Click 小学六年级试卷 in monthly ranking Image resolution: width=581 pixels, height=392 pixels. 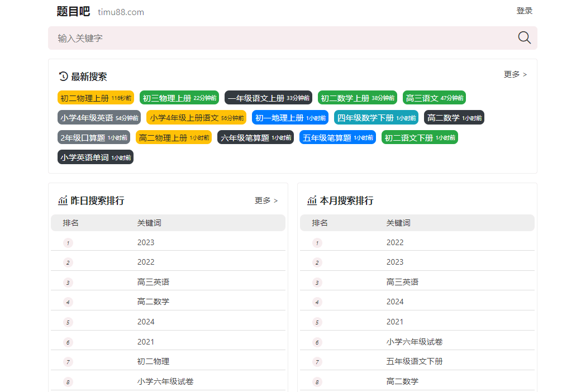coord(414,342)
